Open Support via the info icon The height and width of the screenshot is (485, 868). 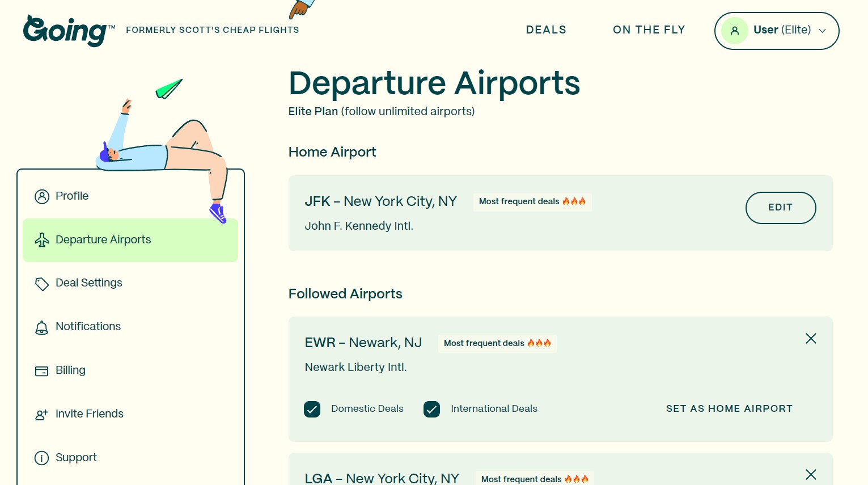tap(41, 458)
